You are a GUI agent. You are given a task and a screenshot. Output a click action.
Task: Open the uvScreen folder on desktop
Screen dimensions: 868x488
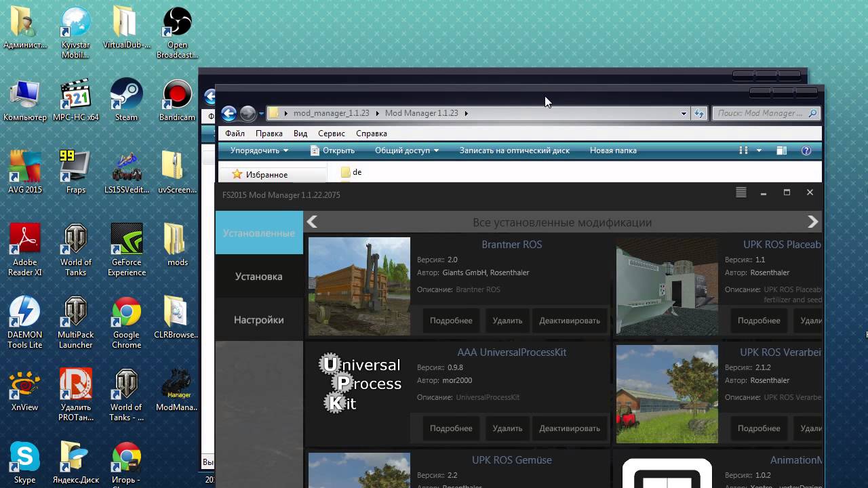tap(177, 172)
